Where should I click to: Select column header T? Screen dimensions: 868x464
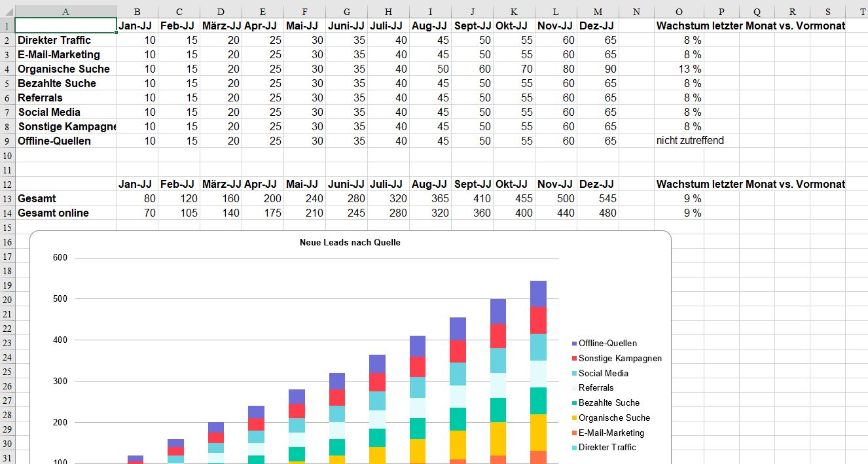(x=857, y=11)
